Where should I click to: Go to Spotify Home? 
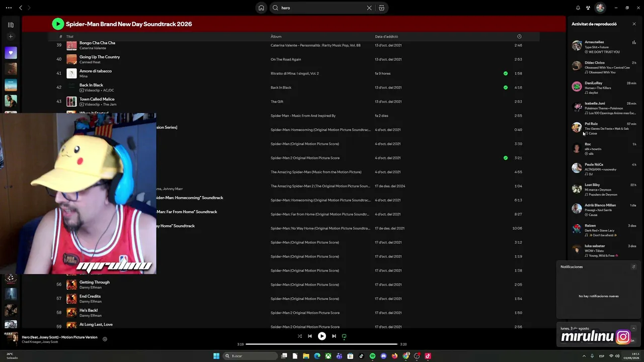pos(261,8)
